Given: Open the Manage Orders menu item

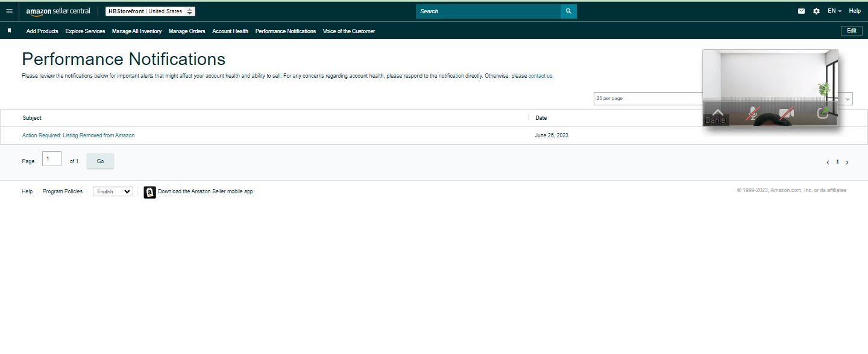Looking at the screenshot, I should click(187, 31).
